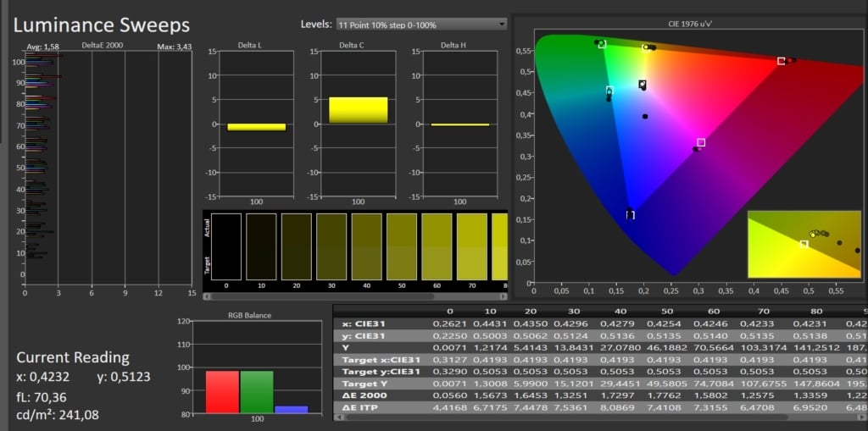Click table cell value 0,2621
Screen dimensions: 868x431
pos(449,323)
